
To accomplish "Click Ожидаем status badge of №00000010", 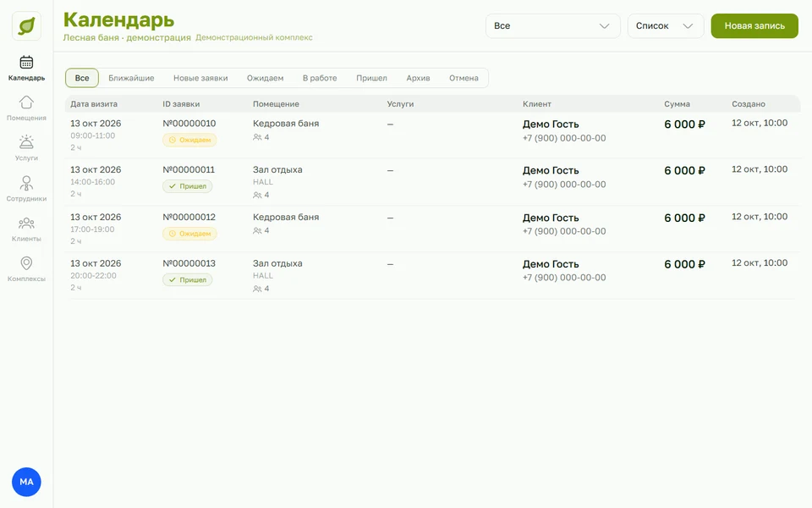I will point(189,140).
